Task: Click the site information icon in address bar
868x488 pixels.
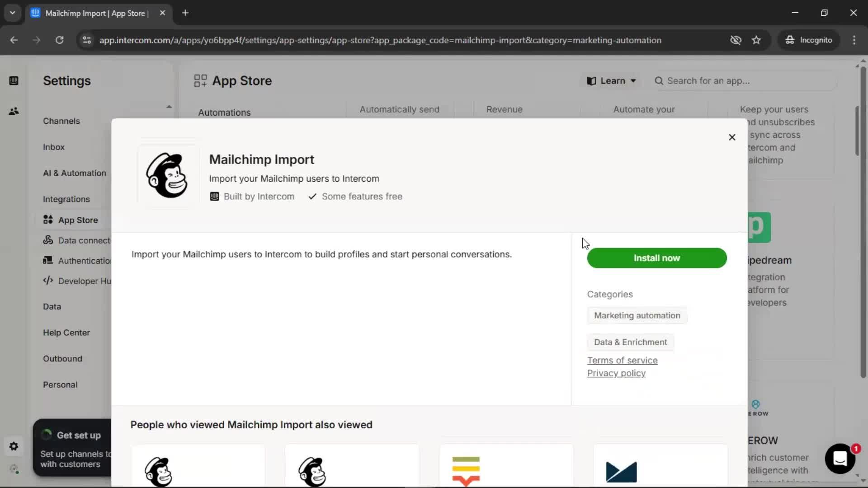Action: tap(86, 40)
